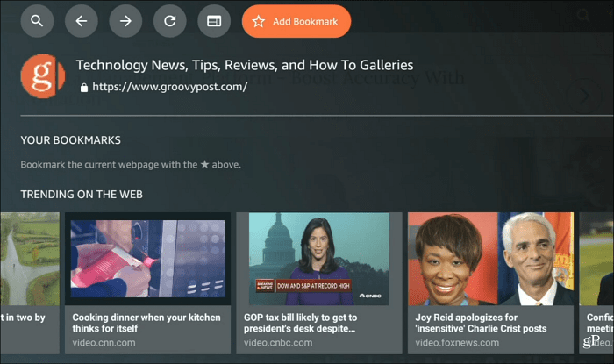Reload the page with the refresh icon

[x=169, y=21]
